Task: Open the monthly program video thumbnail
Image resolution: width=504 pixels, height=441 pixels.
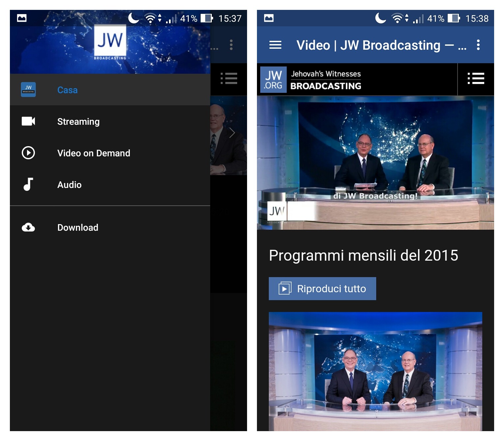Action: [376, 372]
